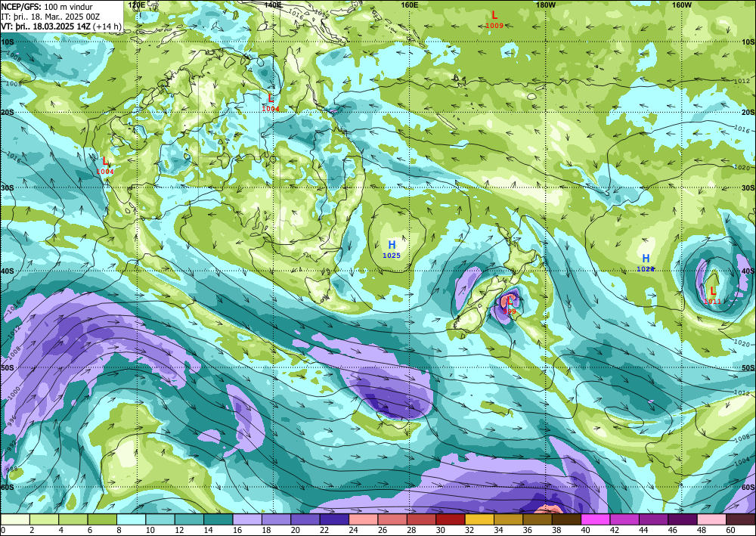Select the 10–12 legend color swatch
This screenshot has height=536, width=756.
160,519
